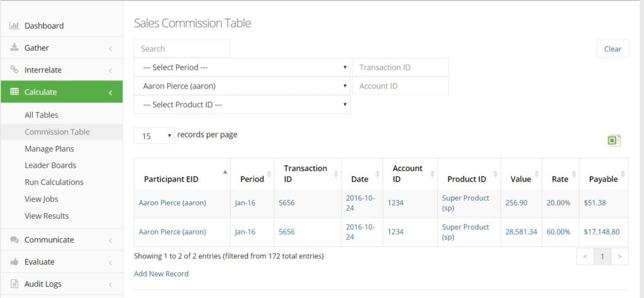The height and width of the screenshot is (298, 644).
Task: Click the Clear filters button
Action: tap(613, 49)
